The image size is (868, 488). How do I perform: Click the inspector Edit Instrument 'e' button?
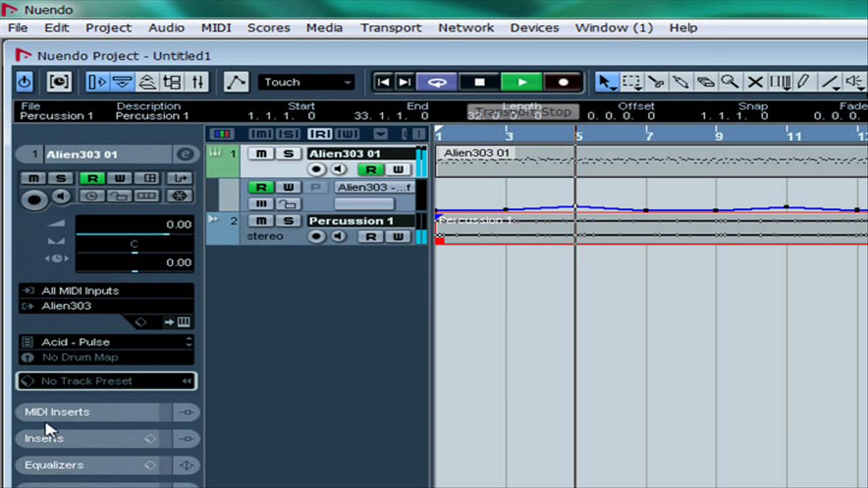click(184, 155)
